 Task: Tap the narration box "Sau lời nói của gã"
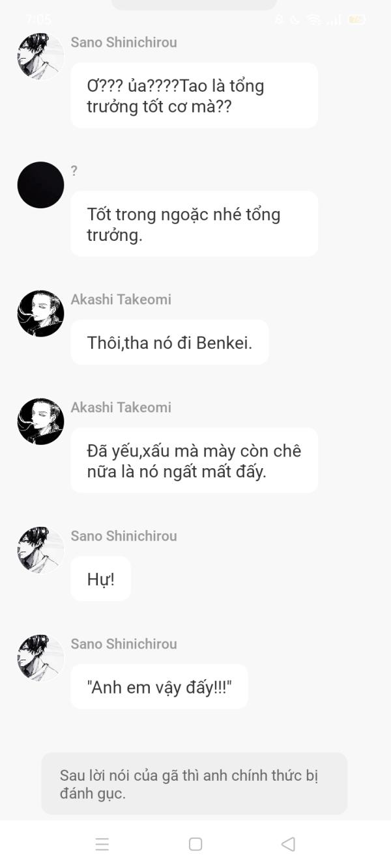tap(194, 784)
